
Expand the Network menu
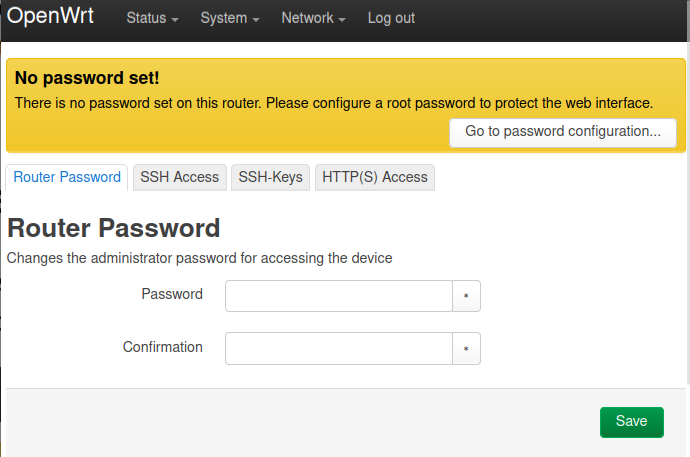[x=313, y=19]
